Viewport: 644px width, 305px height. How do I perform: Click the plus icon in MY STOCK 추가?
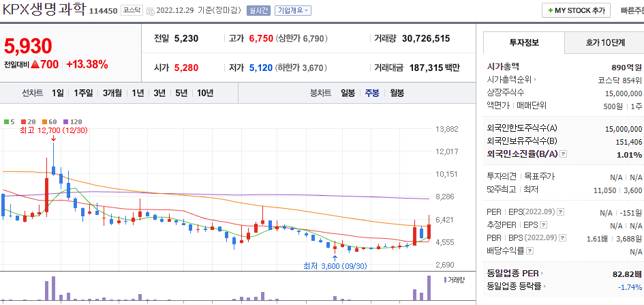[551, 11]
